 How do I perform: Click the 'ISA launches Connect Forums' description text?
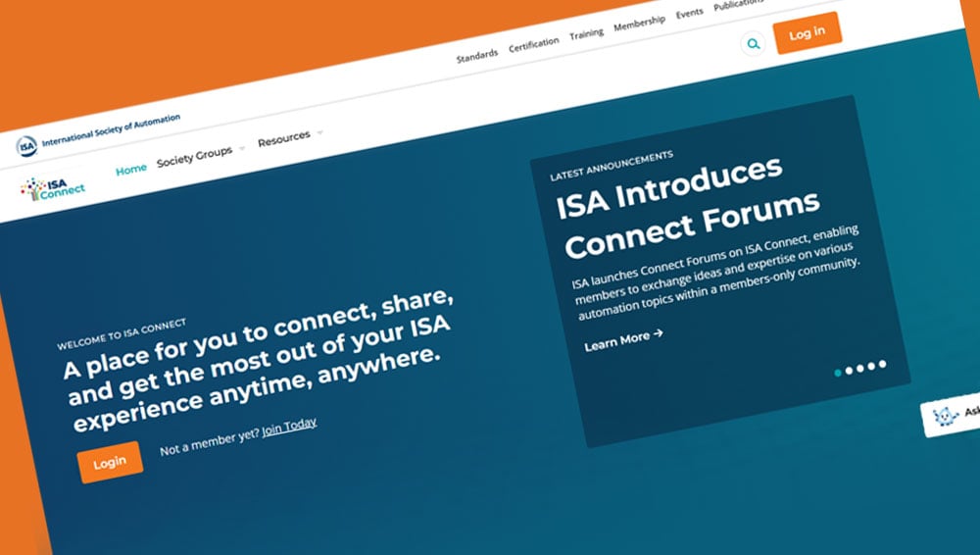pyautogui.click(x=716, y=273)
